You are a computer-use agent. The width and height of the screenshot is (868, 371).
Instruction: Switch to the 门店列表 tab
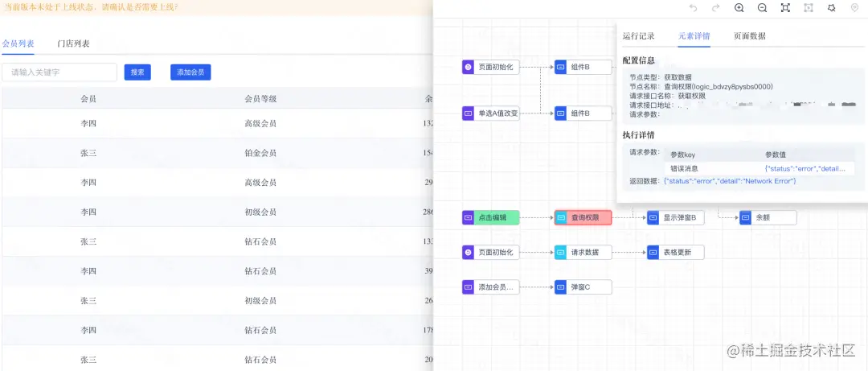tap(74, 43)
